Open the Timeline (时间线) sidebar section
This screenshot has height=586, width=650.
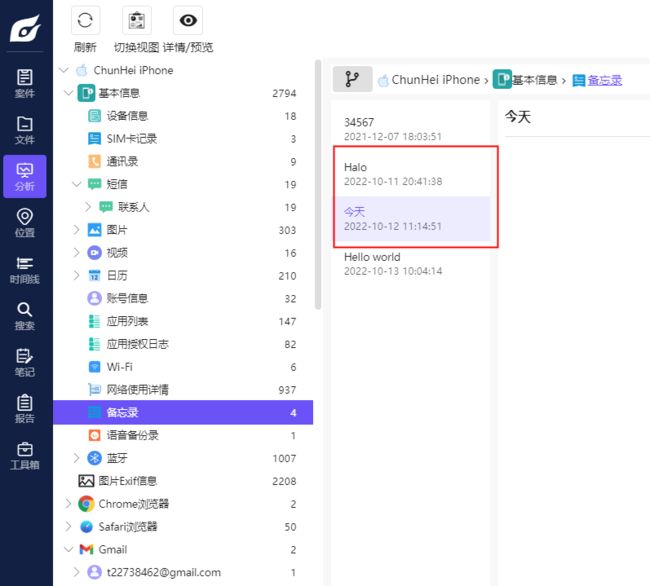24,269
